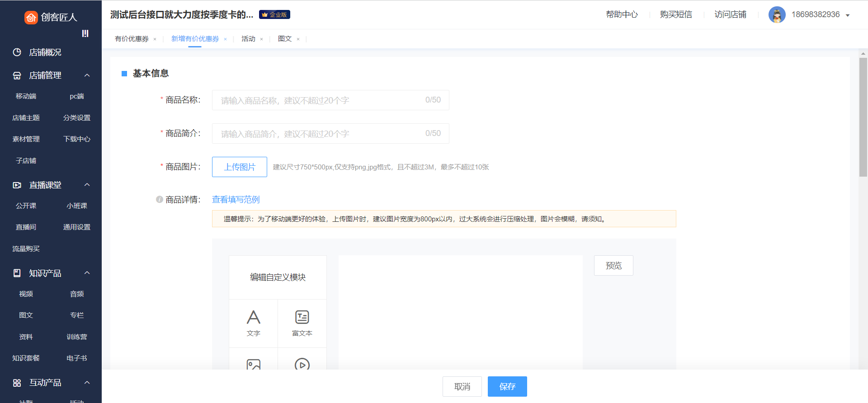The image size is (868, 403).
Task: Click the info icon beside 商品详情
Action: pos(160,199)
